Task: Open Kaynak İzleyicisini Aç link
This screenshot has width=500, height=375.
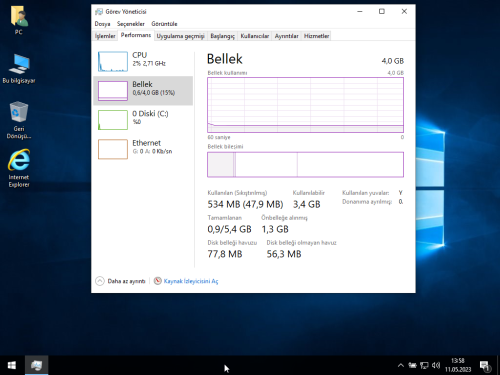Action: [191, 281]
